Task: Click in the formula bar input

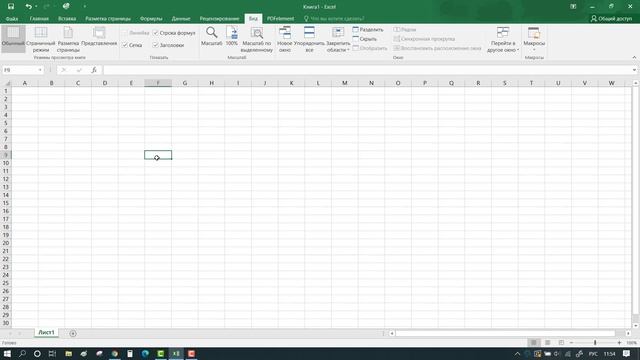Action: pyautogui.click(x=367, y=70)
